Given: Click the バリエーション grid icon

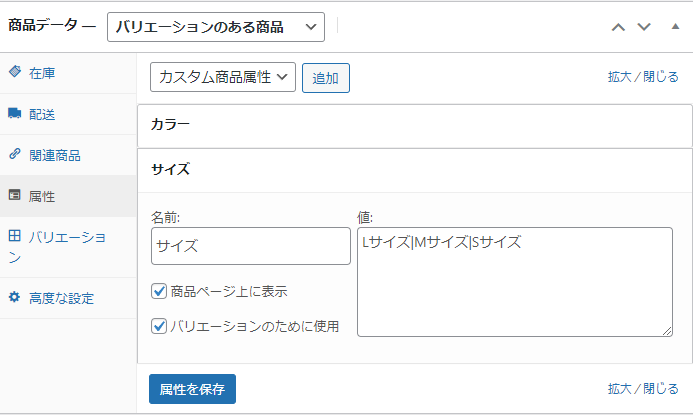Looking at the screenshot, I should click(15, 236).
